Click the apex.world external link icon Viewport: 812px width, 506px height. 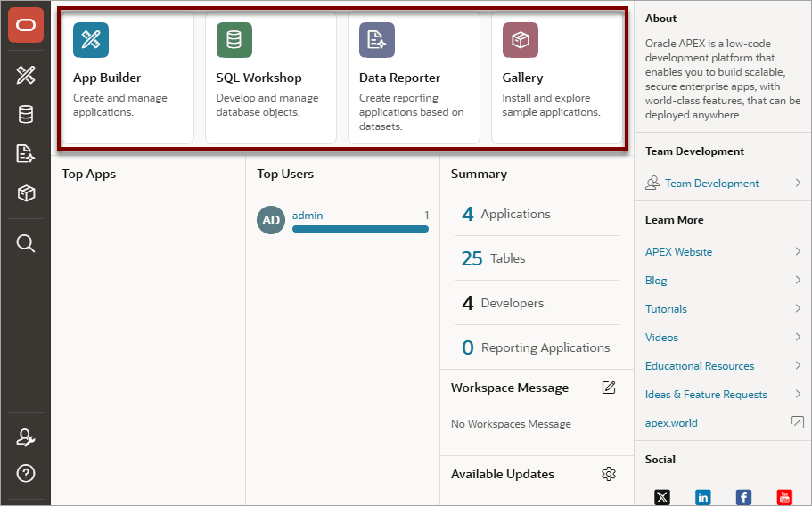tap(798, 422)
